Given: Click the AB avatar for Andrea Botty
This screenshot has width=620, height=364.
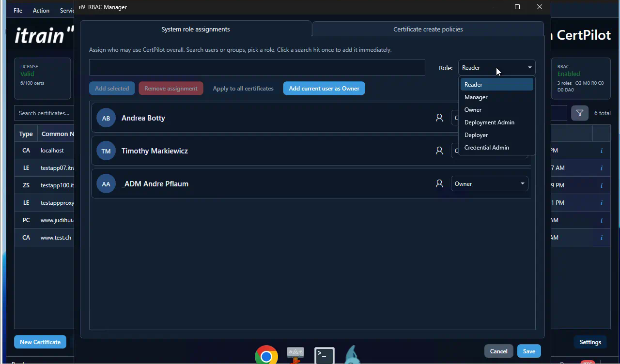Looking at the screenshot, I should [x=106, y=118].
